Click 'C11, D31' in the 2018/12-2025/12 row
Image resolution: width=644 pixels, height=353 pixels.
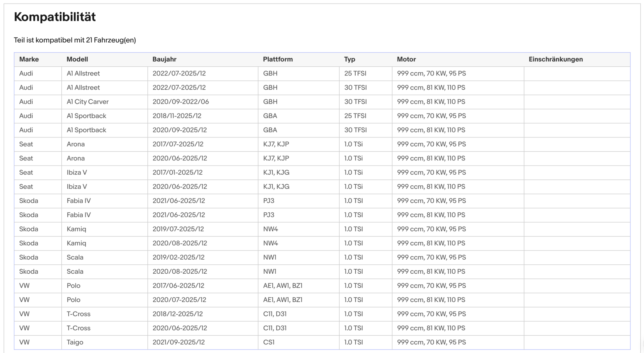275,314
